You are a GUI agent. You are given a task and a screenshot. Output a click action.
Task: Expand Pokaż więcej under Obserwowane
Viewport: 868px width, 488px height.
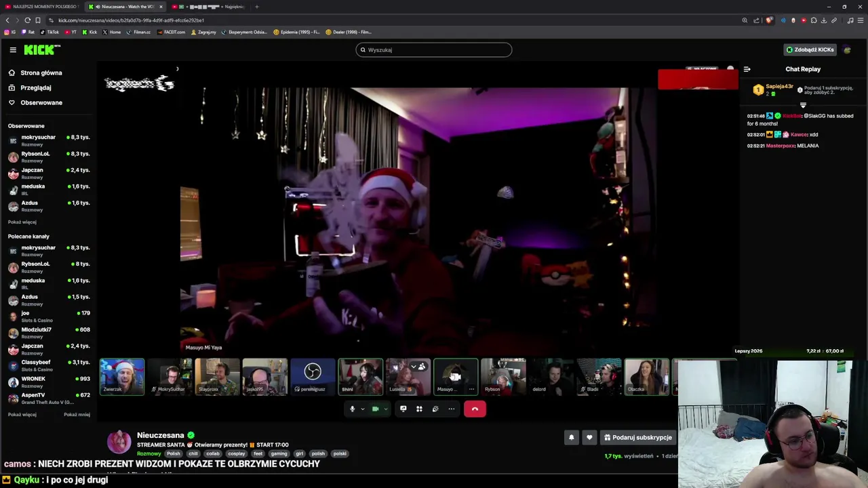point(22,222)
